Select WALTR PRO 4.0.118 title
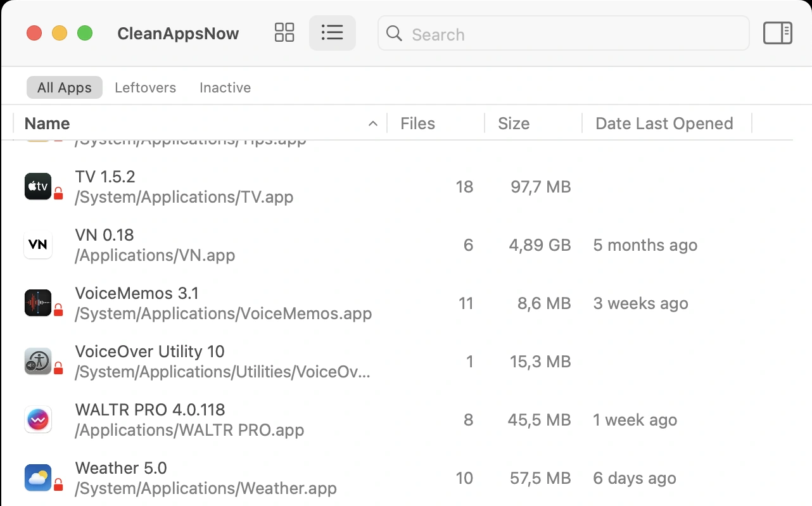The width and height of the screenshot is (812, 506). click(150, 410)
